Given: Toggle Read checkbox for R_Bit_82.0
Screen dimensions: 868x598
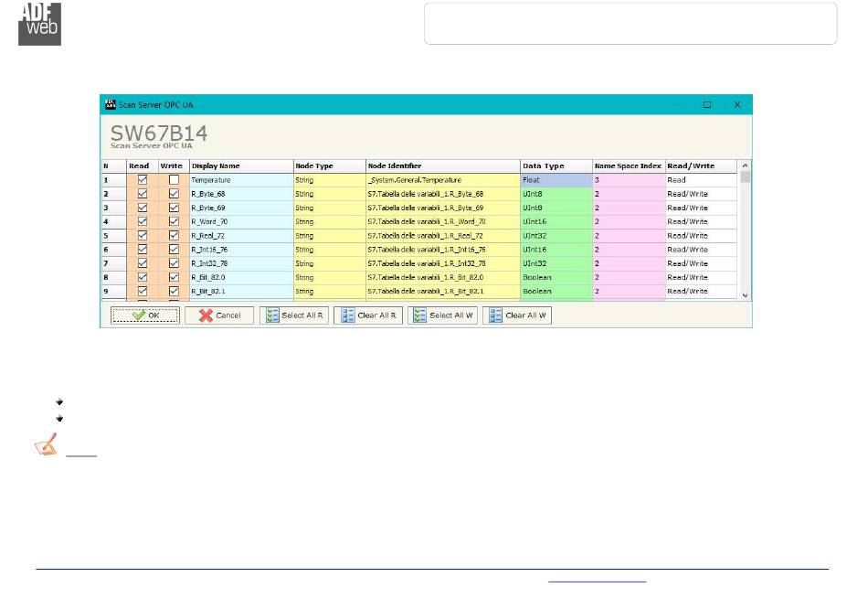Looking at the screenshot, I should 143,277.
